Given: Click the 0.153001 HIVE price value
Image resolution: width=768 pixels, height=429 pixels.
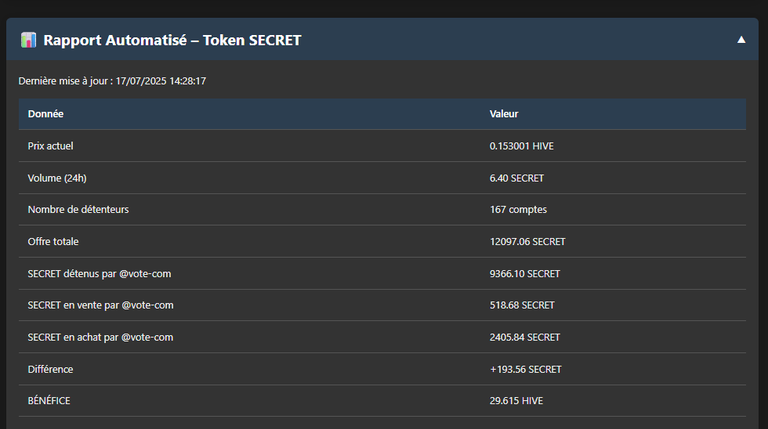Looking at the screenshot, I should point(522,146).
